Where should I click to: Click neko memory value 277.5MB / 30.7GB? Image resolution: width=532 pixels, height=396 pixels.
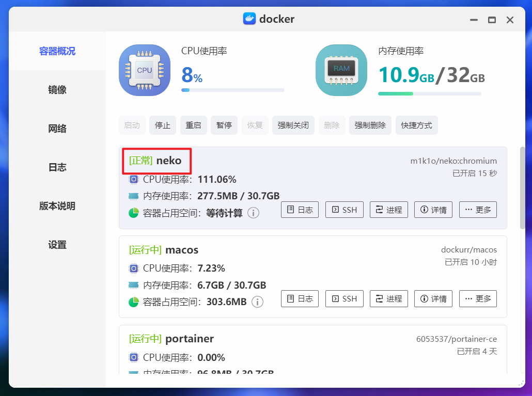[x=239, y=196]
